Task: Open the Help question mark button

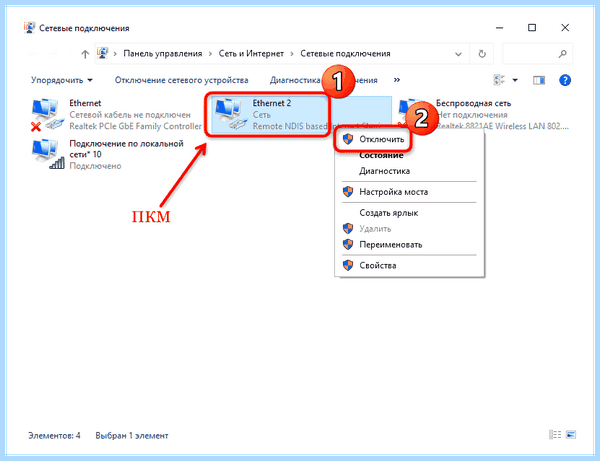Action: 565,80
